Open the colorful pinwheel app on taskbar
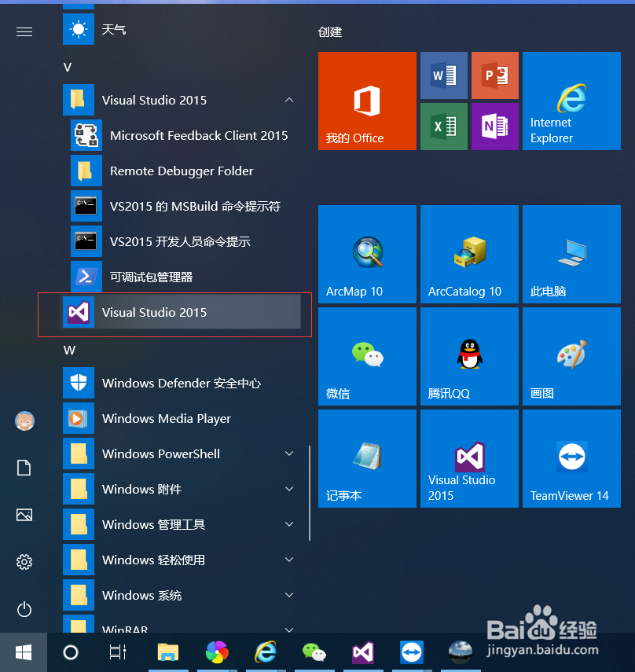This screenshot has width=635, height=672. pos(217,652)
